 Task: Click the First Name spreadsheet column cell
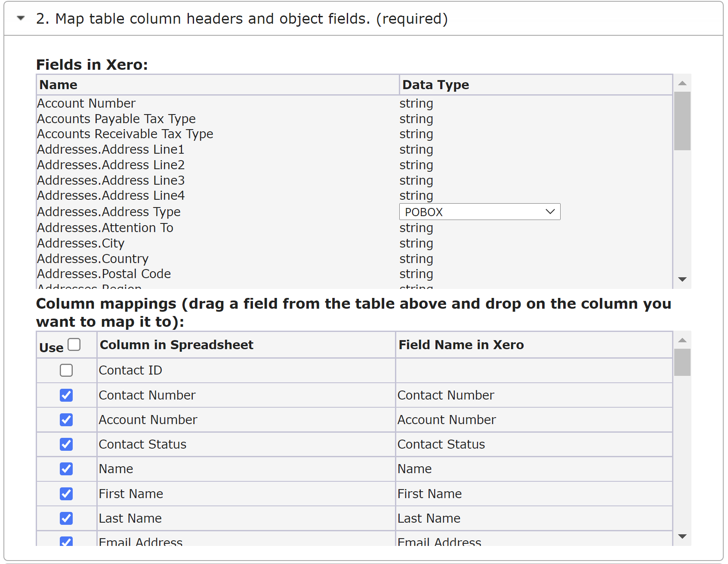click(246, 494)
